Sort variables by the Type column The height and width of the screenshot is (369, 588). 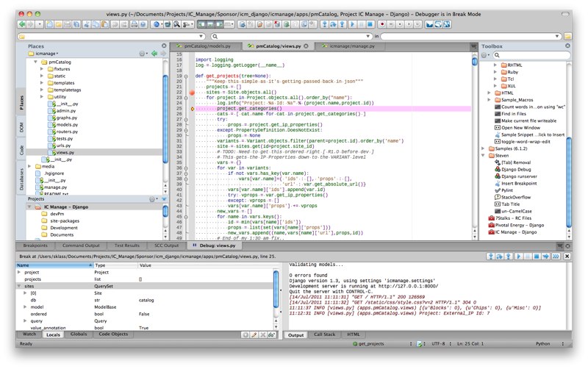coord(101,265)
